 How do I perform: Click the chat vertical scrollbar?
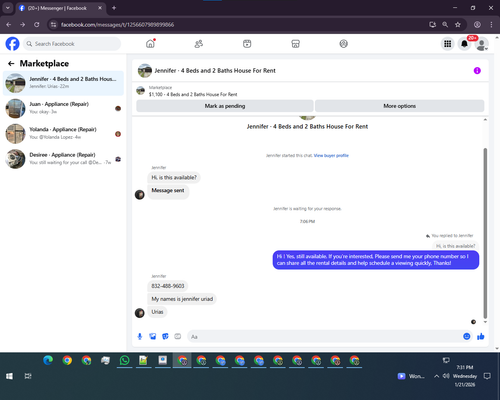(x=485, y=233)
